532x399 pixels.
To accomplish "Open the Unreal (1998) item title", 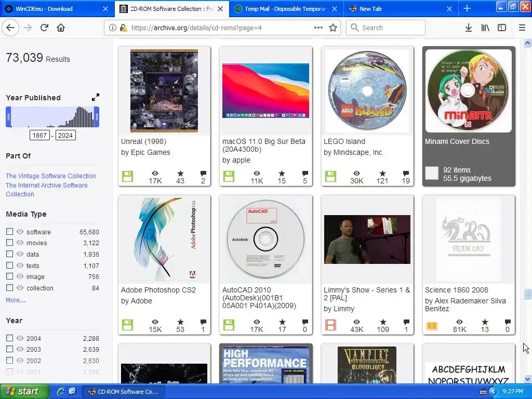I will pyautogui.click(x=143, y=141).
